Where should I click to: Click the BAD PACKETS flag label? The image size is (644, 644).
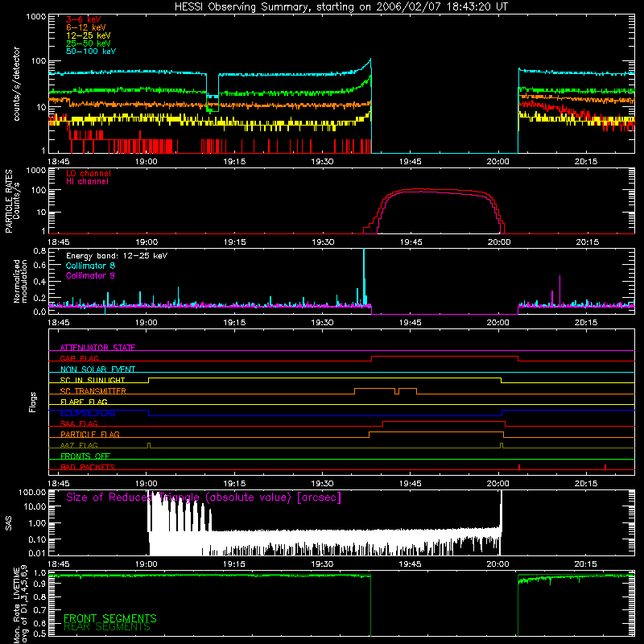[x=88, y=467]
